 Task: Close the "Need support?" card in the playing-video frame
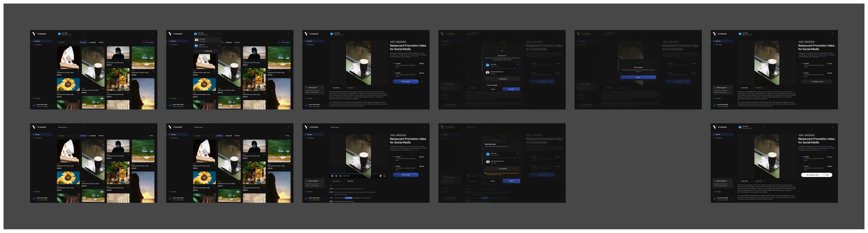click(x=322, y=181)
